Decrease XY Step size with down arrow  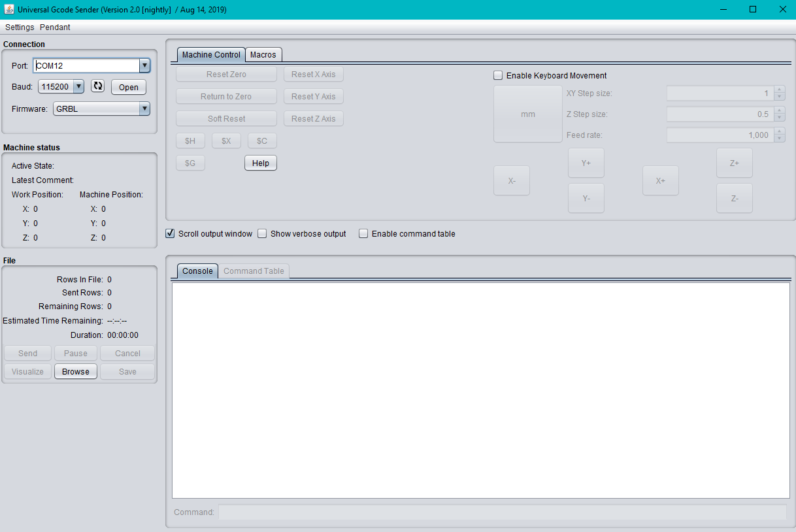(779, 97)
